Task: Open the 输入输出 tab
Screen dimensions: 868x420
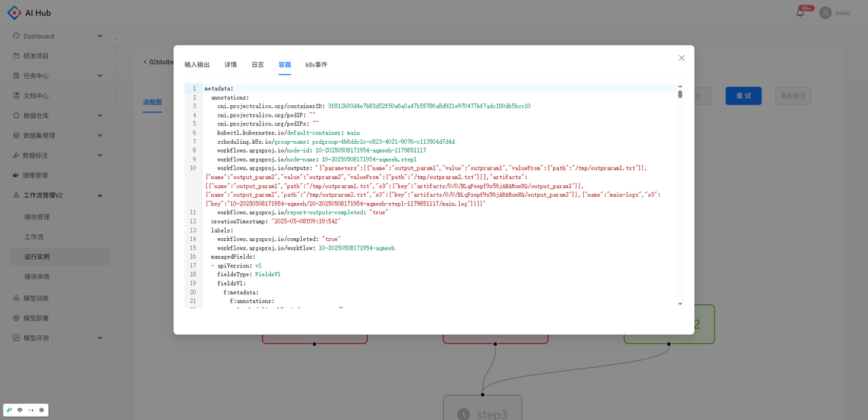Action: [197, 64]
